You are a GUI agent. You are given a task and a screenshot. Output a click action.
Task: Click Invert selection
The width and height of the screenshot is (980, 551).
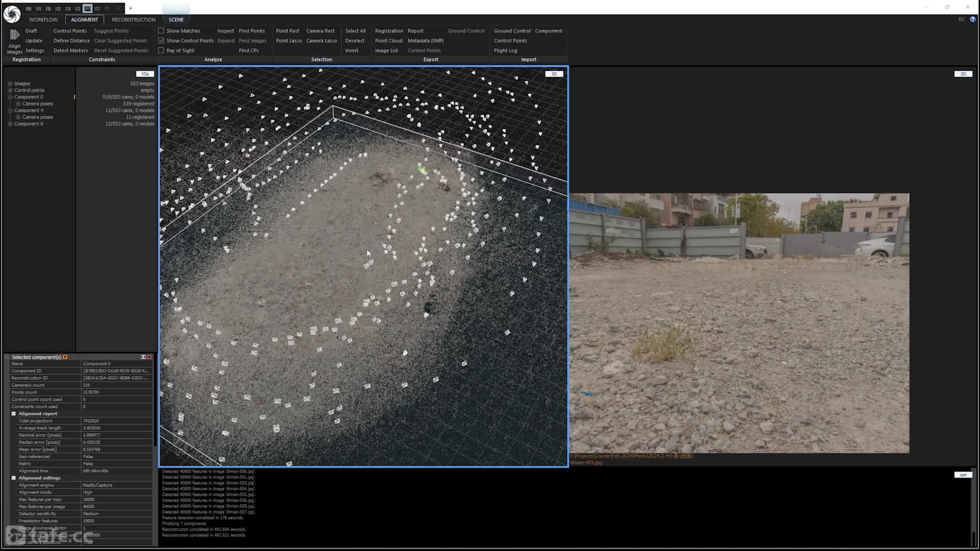(x=352, y=51)
